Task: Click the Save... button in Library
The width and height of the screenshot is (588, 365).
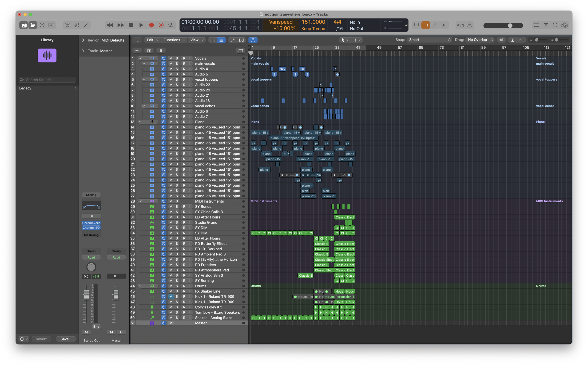Action: coord(66,339)
